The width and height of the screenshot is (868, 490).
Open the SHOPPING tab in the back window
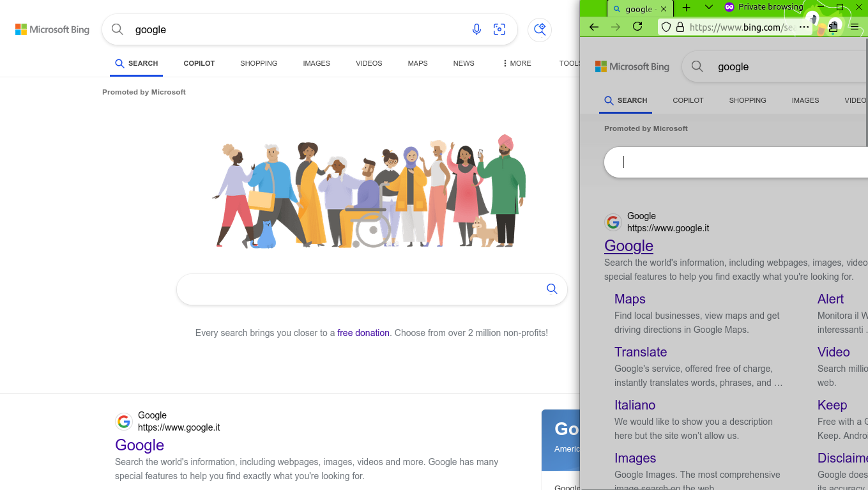point(259,63)
